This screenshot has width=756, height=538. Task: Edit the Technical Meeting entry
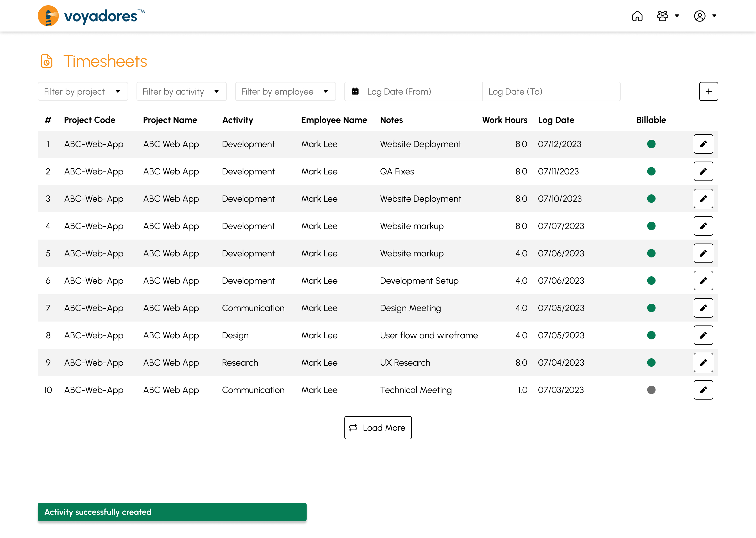point(703,390)
